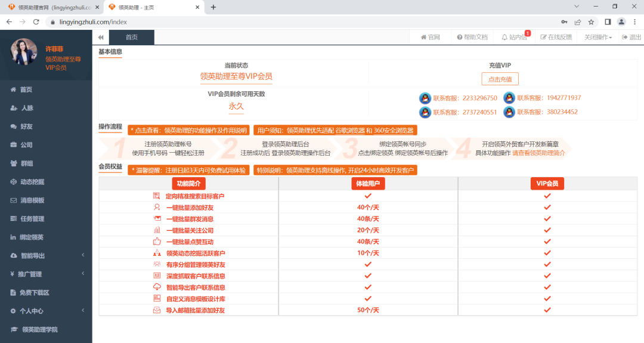This screenshot has width=644, height=343.
Task: Click 50个/天 in the trial column
Action: pos(368,310)
